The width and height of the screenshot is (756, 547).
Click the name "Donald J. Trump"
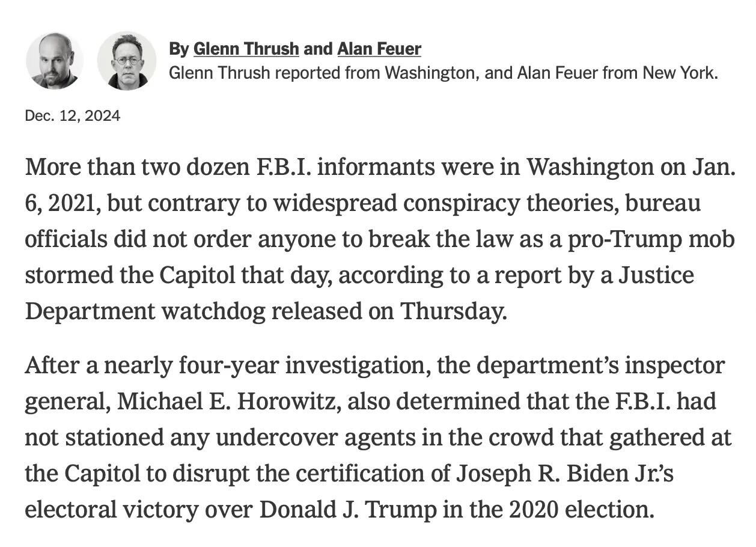point(348,510)
